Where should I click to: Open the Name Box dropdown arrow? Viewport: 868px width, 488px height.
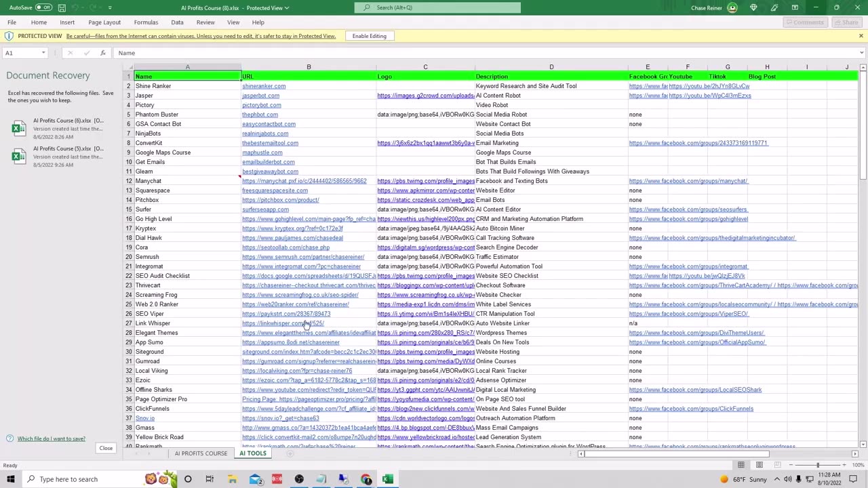[43, 53]
